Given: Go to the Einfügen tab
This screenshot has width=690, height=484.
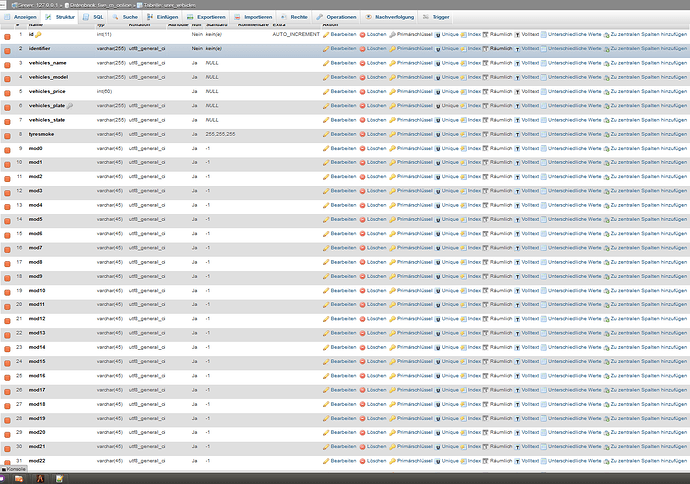Looking at the screenshot, I should [x=163, y=17].
